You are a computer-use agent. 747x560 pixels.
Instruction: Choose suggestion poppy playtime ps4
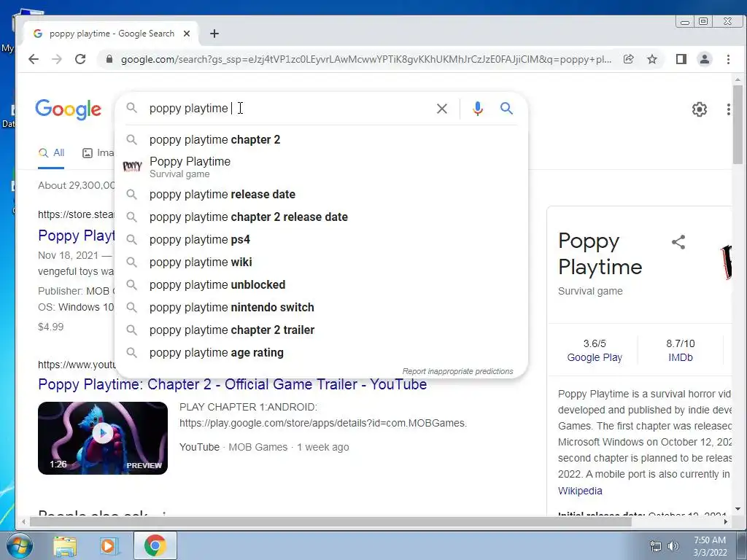point(322,239)
